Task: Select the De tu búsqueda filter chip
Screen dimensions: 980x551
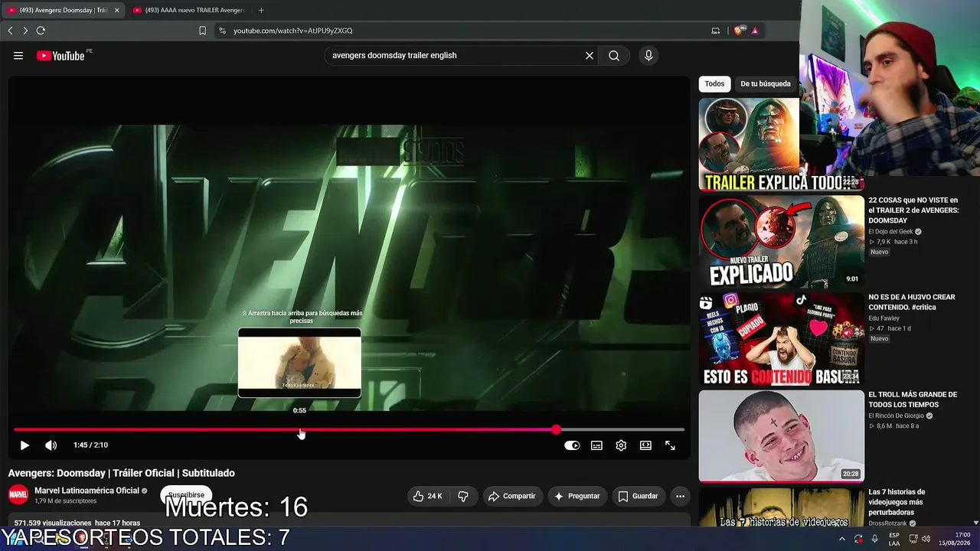Action: click(766, 83)
